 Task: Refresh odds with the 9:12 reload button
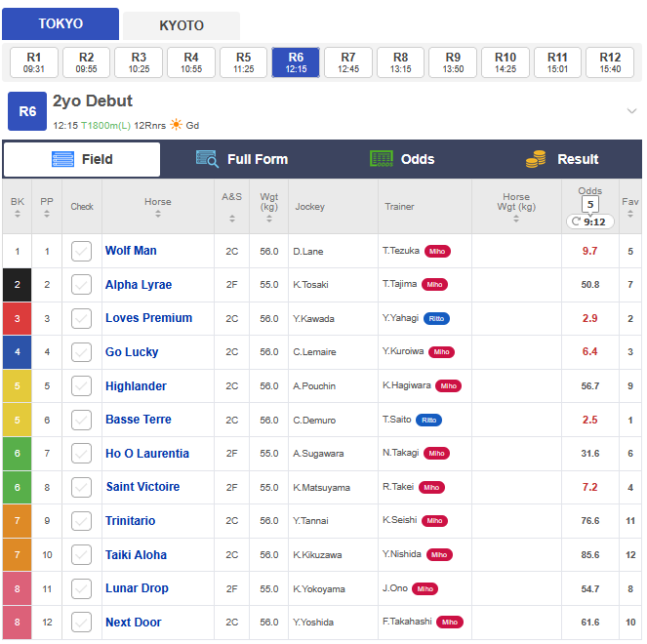point(589,221)
